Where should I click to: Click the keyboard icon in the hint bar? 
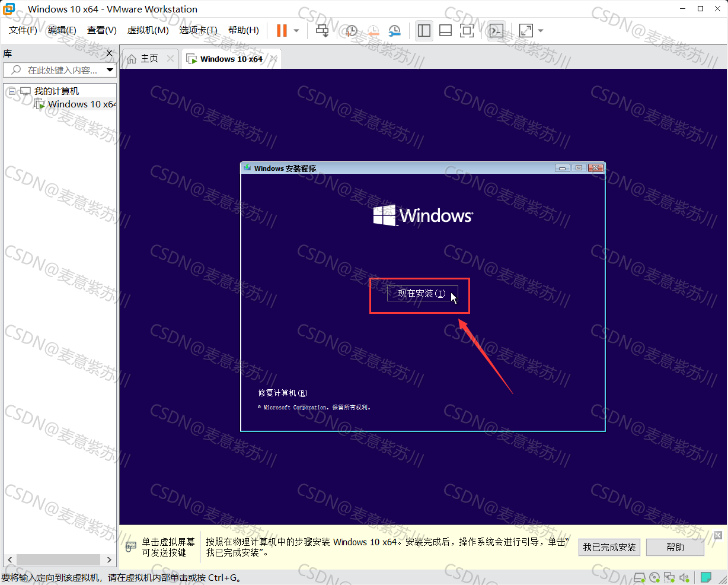click(x=131, y=546)
